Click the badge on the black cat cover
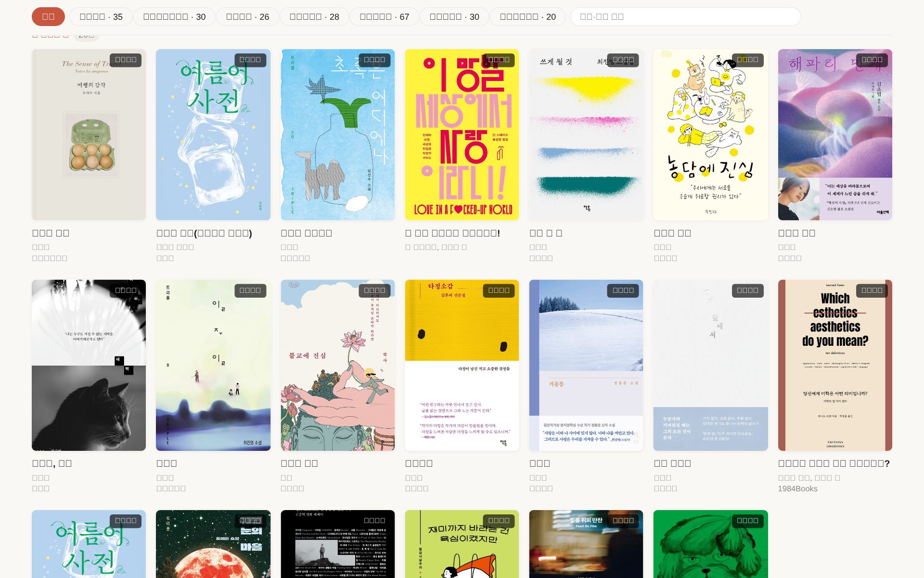 click(x=126, y=290)
